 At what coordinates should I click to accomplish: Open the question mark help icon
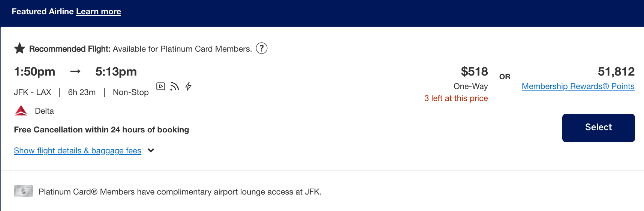click(262, 48)
